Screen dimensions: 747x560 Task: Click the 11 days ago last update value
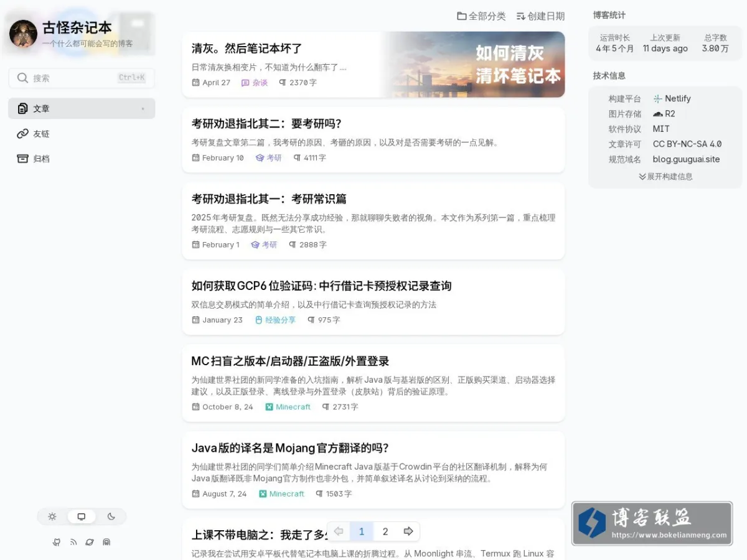[x=665, y=49]
